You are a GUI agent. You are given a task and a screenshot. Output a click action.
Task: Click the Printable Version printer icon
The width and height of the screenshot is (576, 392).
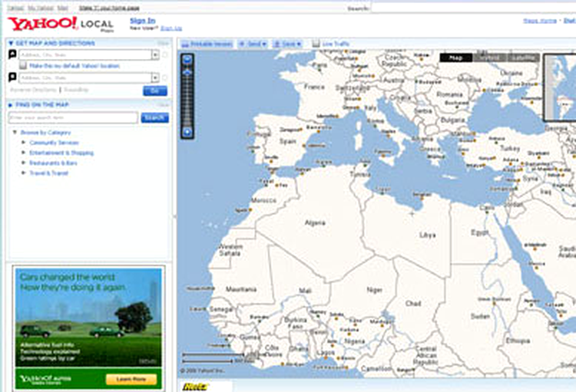pyautogui.click(x=186, y=44)
